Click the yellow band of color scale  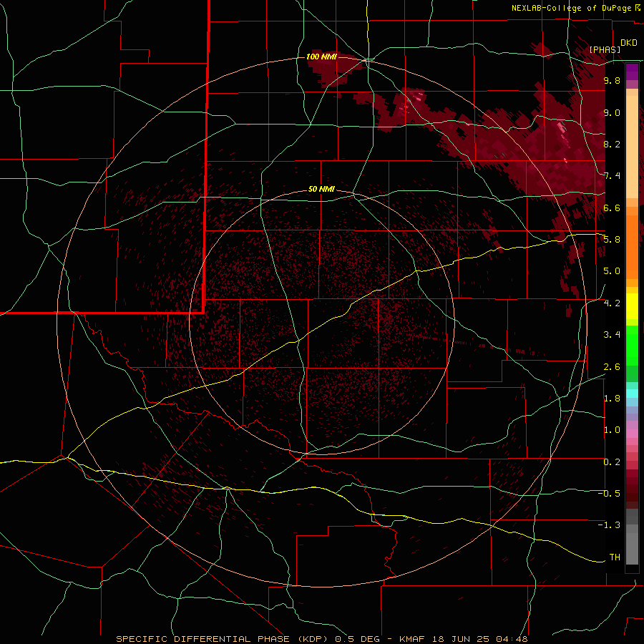(x=632, y=306)
